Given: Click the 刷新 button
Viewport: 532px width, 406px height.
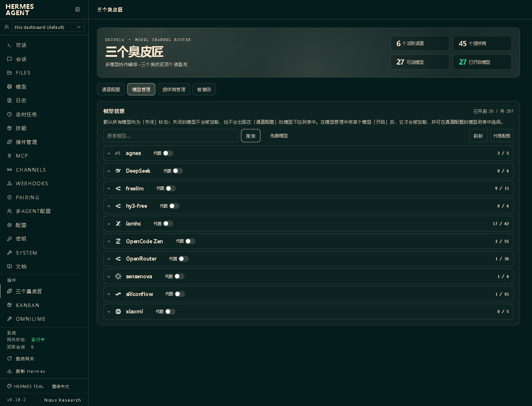Looking at the screenshot, I should pos(478,136).
